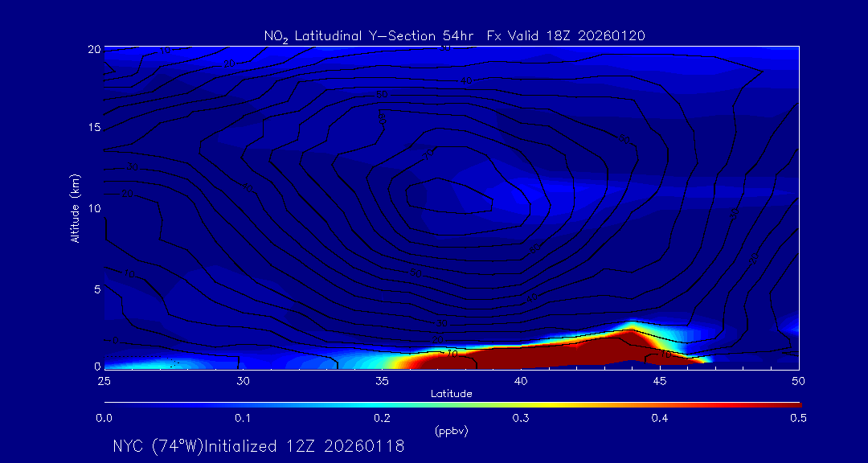This screenshot has height=463, width=868.
Task: Click colorbar label 0.3
Action: click(x=521, y=418)
